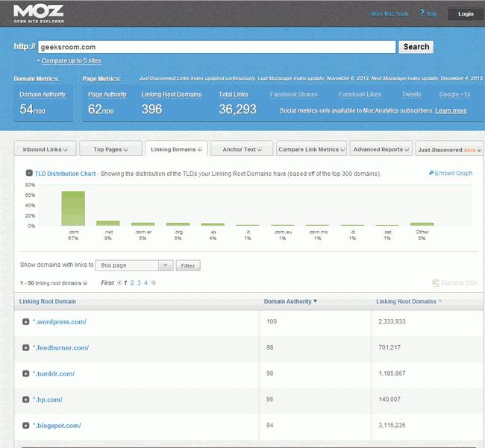Click the Domain Authority value 100 cell
The width and height of the screenshot is (485, 448).
point(272,321)
